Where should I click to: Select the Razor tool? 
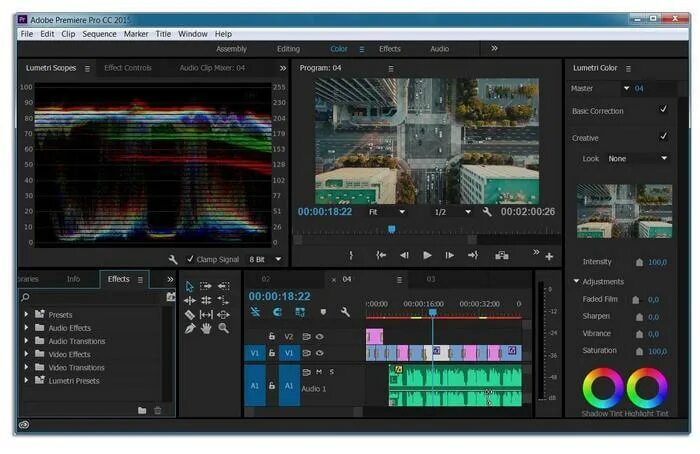pyautogui.click(x=189, y=315)
